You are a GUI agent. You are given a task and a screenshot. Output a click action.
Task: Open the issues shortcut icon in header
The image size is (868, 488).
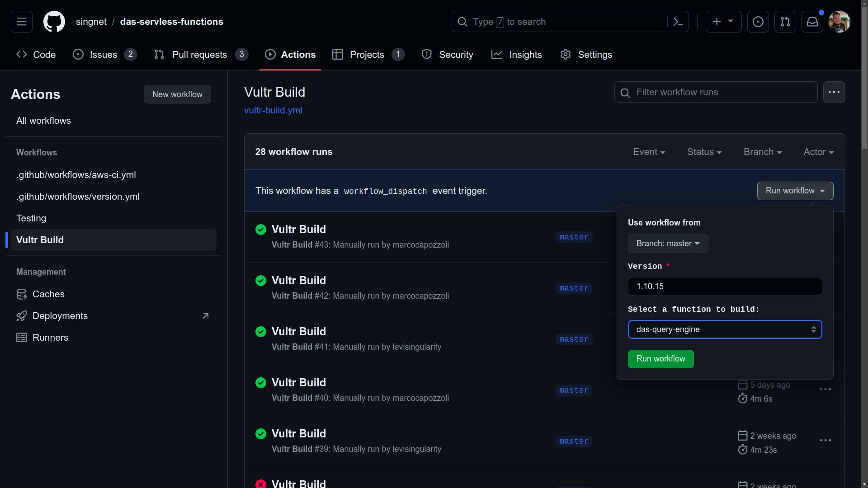[758, 22]
